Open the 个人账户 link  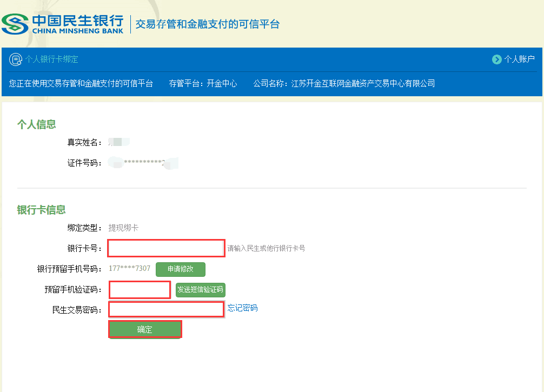click(x=519, y=59)
